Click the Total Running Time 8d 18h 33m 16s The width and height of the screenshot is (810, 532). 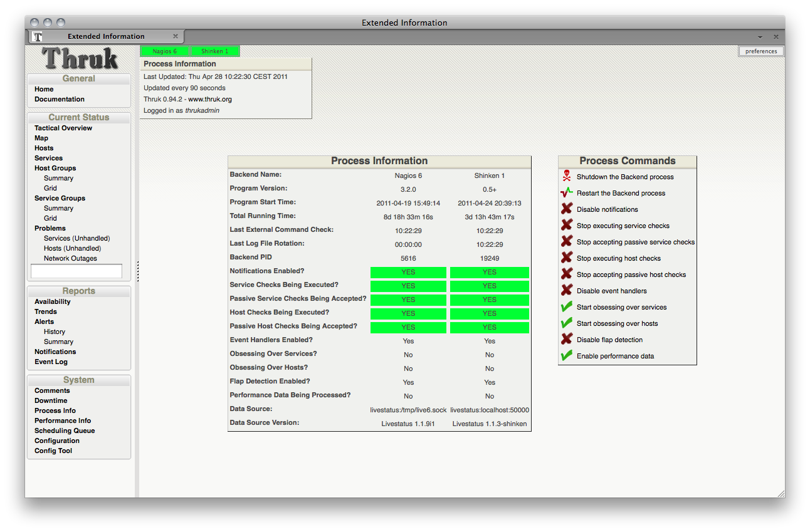point(408,217)
